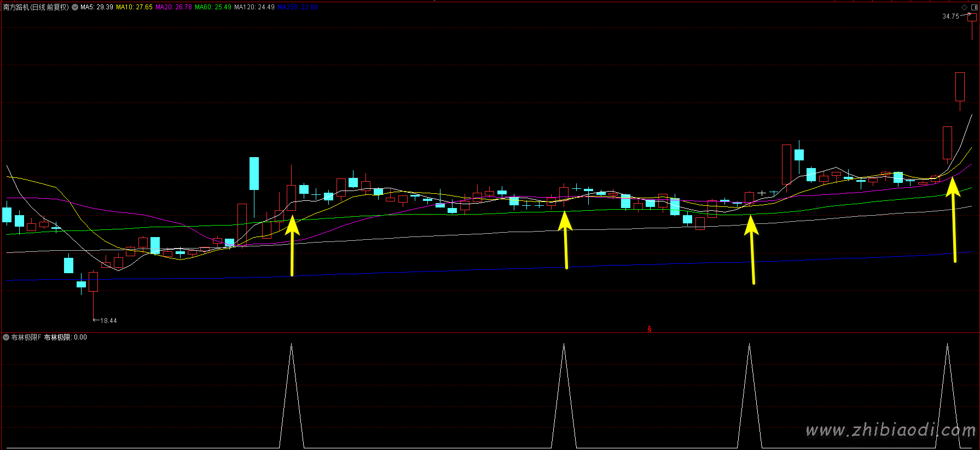Toggle the side panel icon at top right
The height and width of the screenshot is (450, 980).
click(974, 7)
